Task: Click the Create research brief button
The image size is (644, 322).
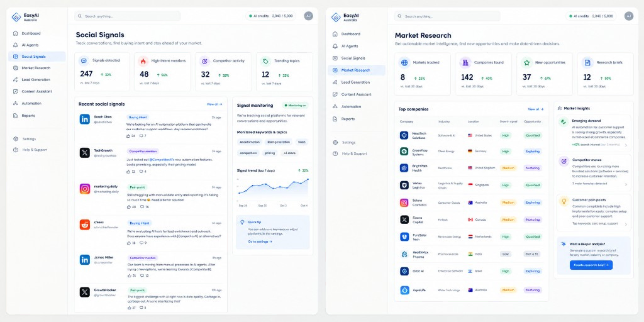Action: pyautogui.click(x=591, y=265)
